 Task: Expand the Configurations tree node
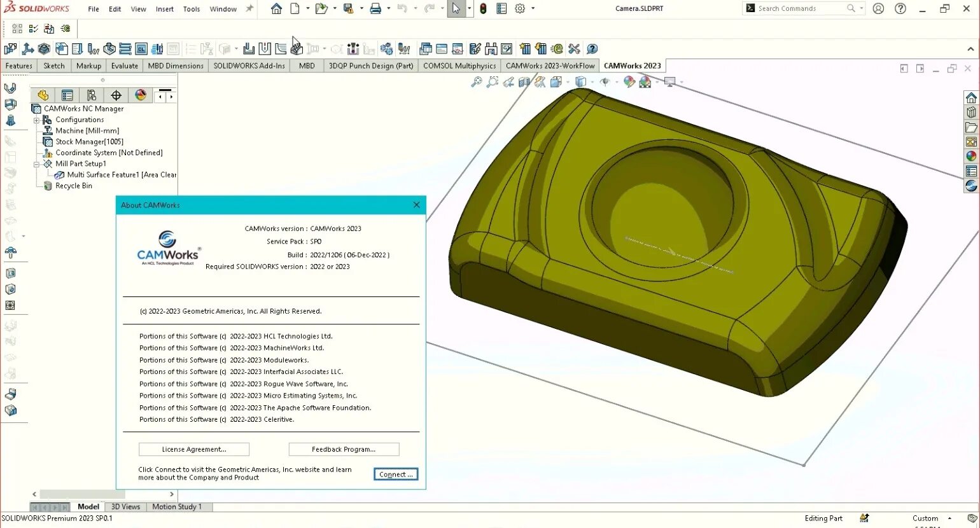coord(36,120)
